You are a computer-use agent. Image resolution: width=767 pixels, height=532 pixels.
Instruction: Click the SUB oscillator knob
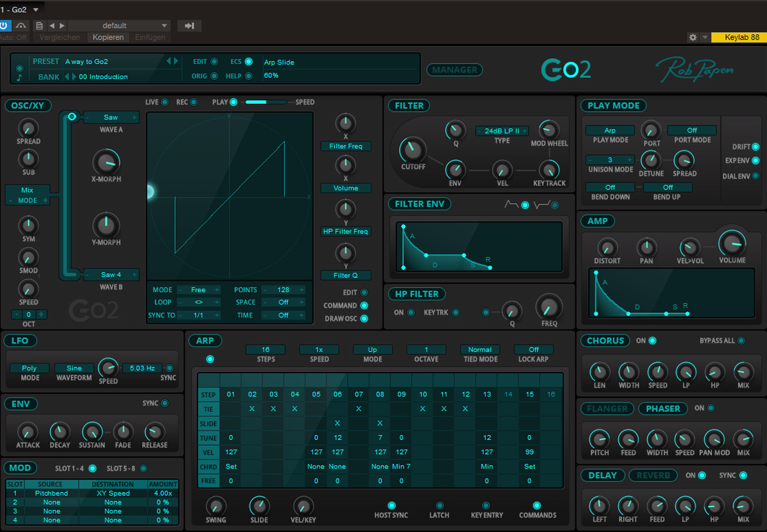pyautogui.click(x=28, y=158)
